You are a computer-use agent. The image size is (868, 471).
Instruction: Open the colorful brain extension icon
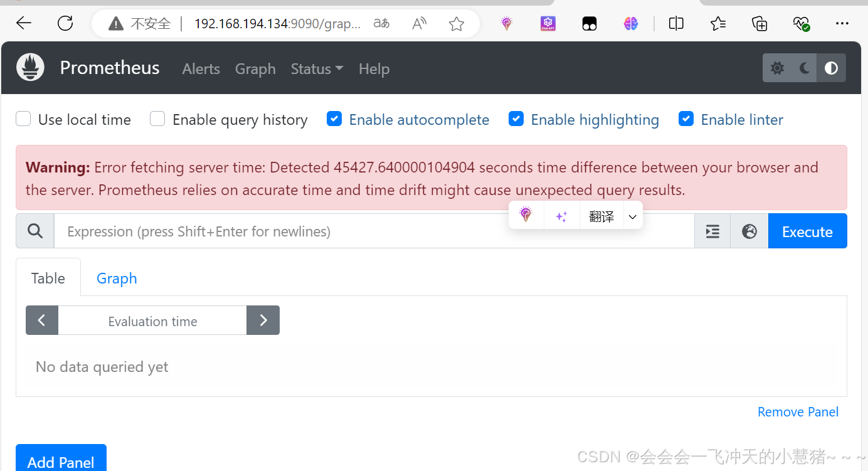pyautogui.click(x=631, y=24)
